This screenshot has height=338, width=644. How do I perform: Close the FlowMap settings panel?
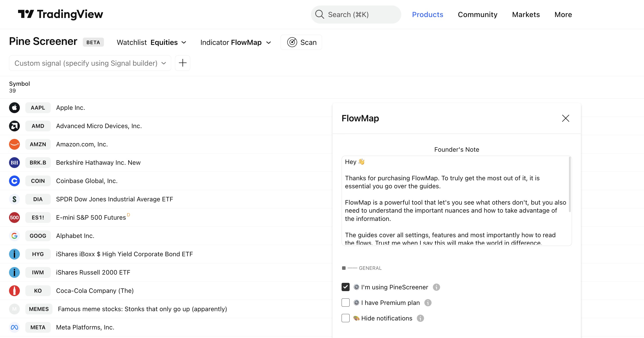click(565, 118)
